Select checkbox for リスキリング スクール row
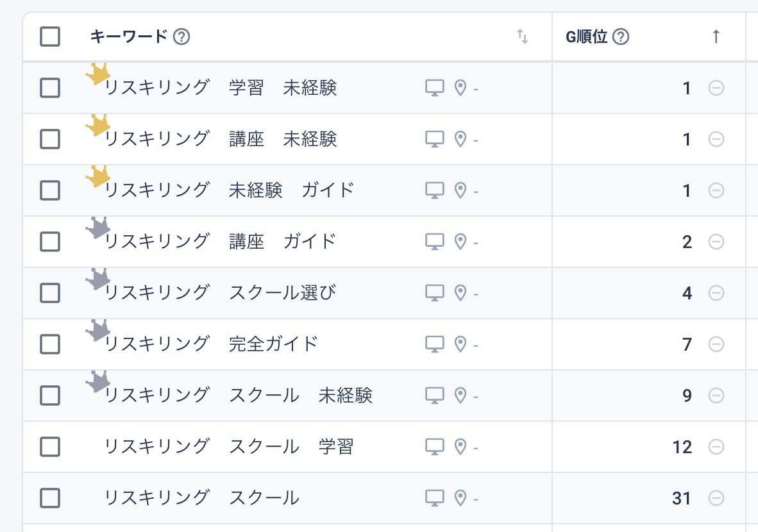758x532 pixels. [50, 498]
